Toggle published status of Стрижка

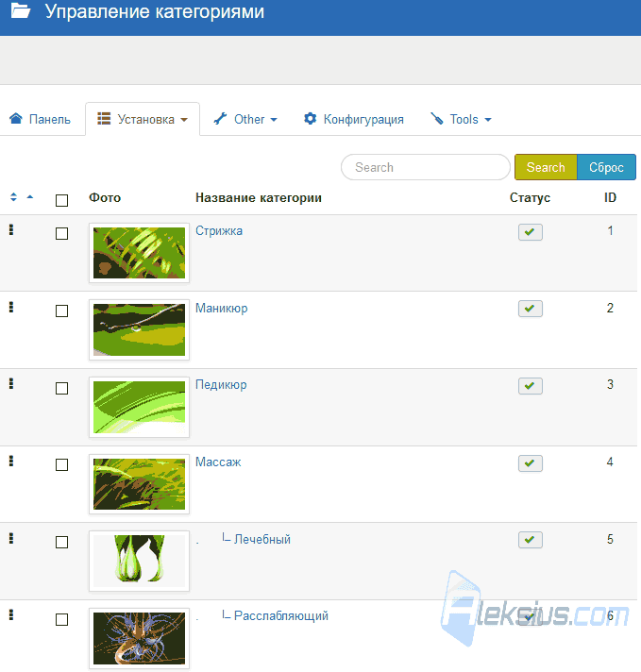[x=530, y=232]
